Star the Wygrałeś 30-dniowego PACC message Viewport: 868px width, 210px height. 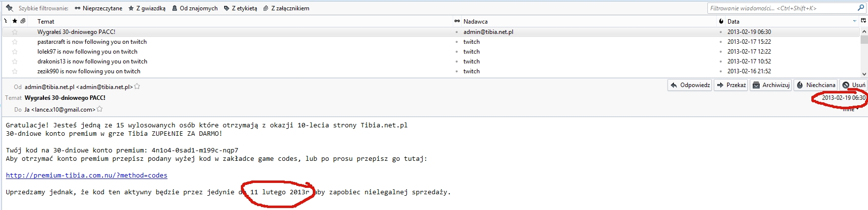[x=15, y=32]
